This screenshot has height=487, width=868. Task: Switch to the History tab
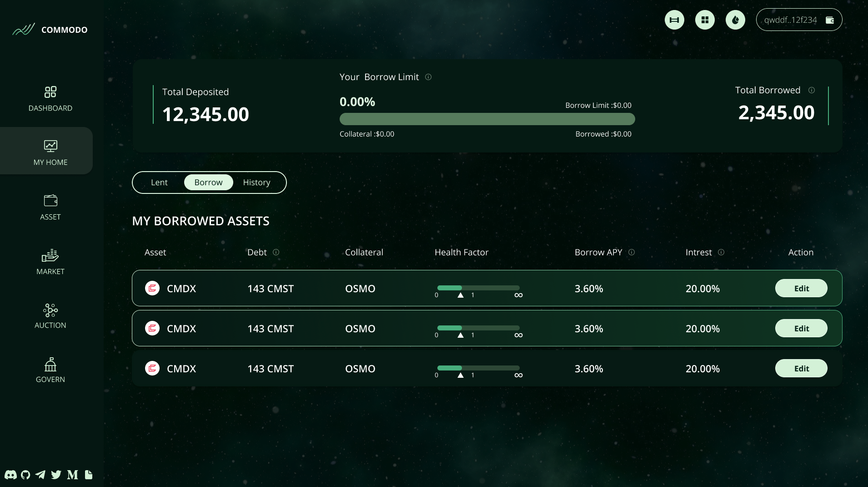[256, 183]
